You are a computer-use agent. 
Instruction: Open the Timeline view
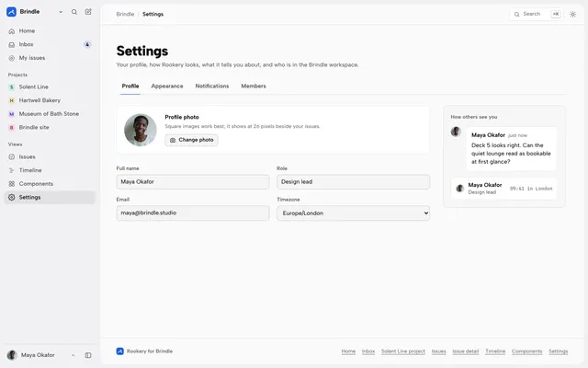point(50,170)
